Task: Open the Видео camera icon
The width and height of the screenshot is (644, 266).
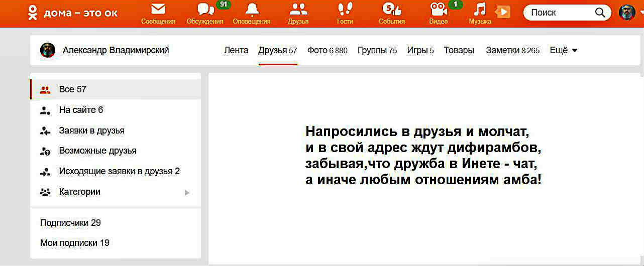Action: (439, 9)
